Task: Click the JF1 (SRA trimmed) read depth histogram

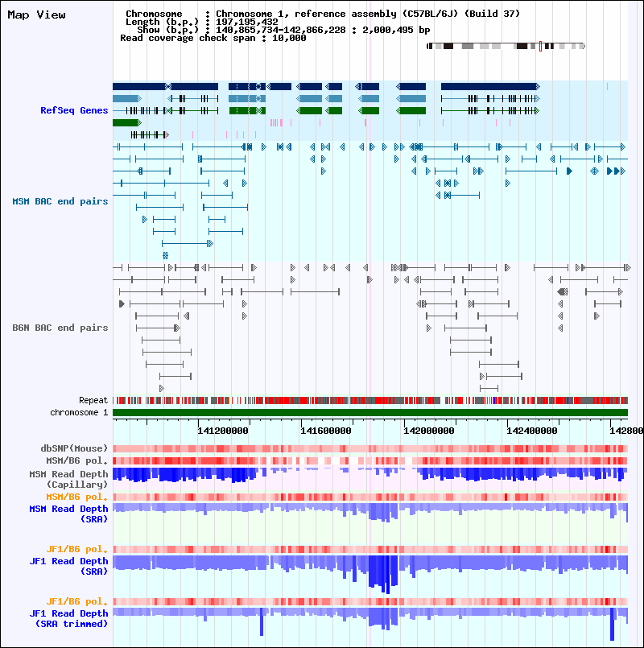Action: 370,622
